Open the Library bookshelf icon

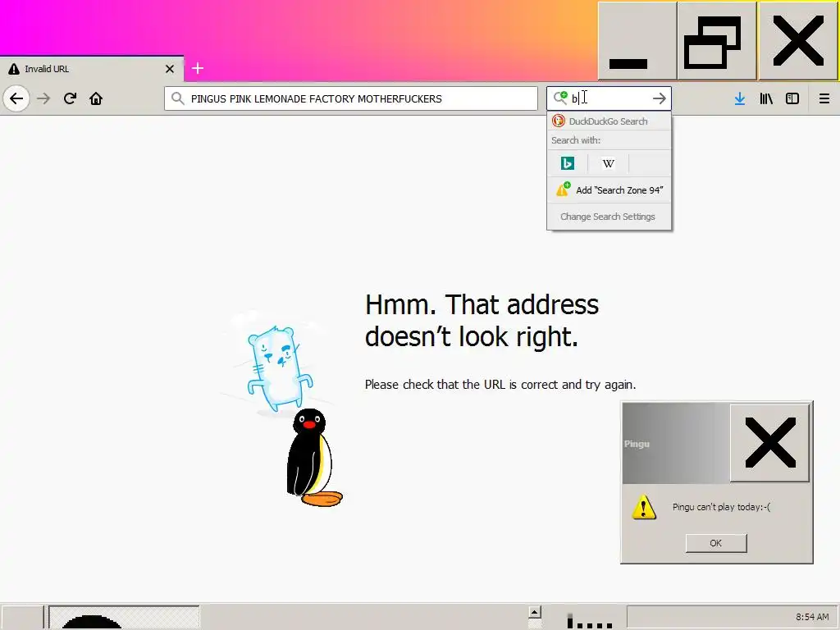point(766,98)
